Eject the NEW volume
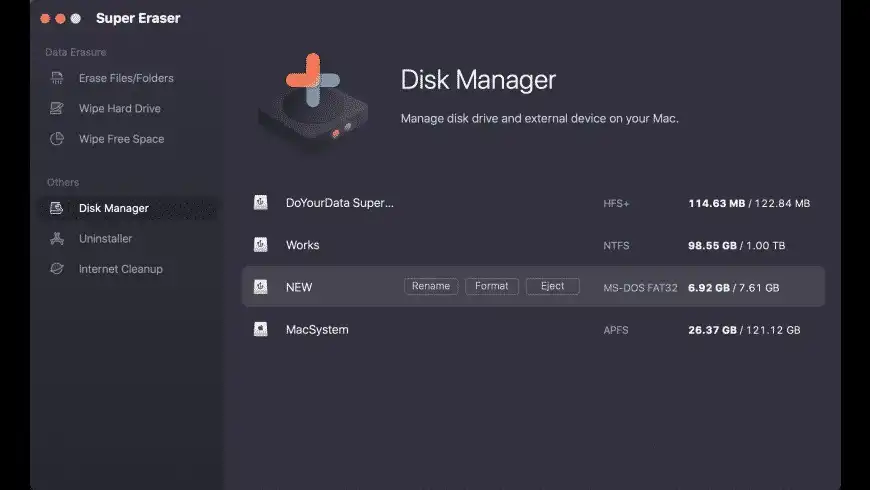This screenshot has width=870, height=490. click(x=553, y=286)
